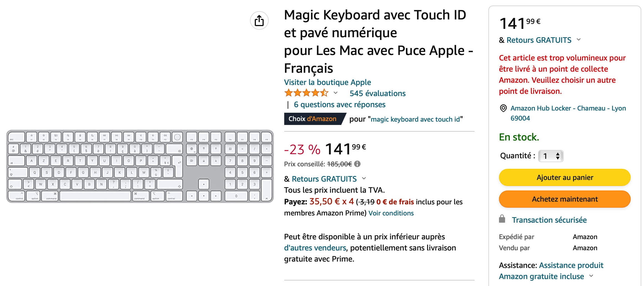The width and height of the screenshot is (644, 286).
Task: Click the Achetez maintenant button
Action: [x=565, y=199]
